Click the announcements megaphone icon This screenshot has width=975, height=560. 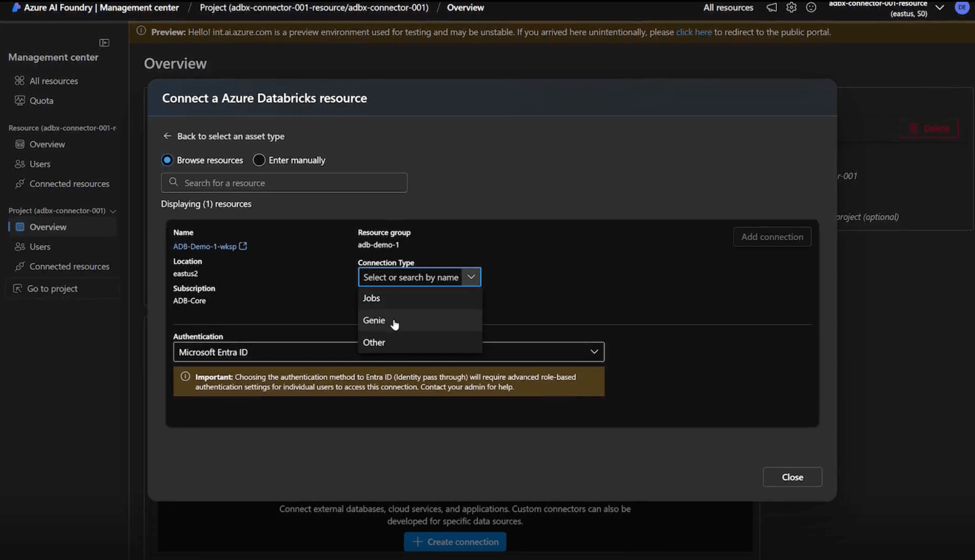(772, 7)
